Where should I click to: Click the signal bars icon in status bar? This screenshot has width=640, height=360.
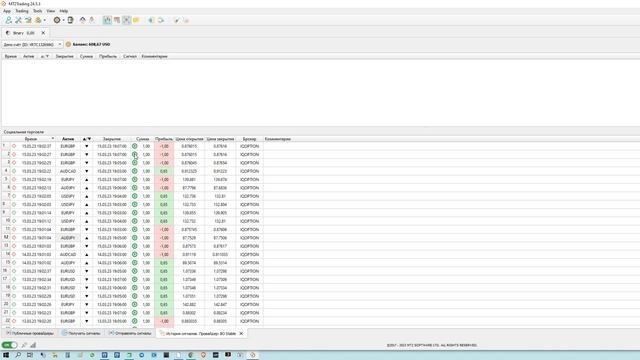tap(33, 345)
